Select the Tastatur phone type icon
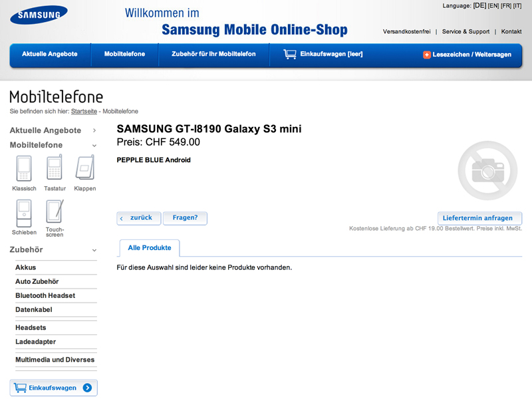 pos(55,168)
